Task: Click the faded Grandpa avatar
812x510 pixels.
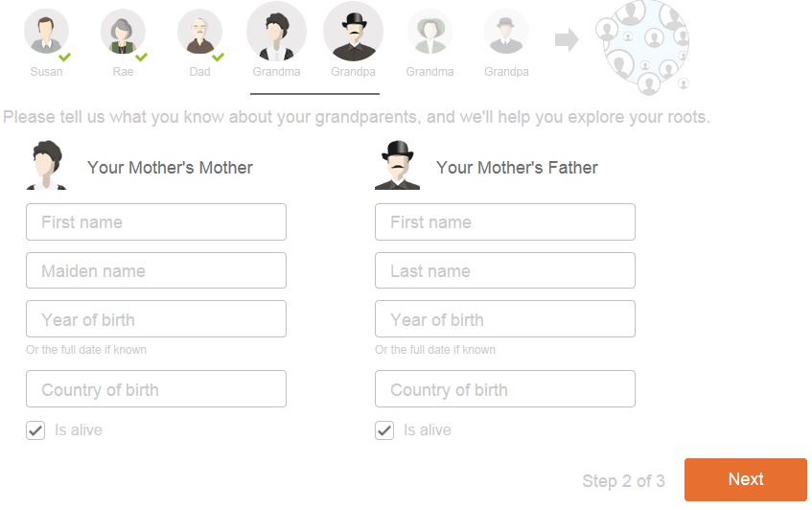Action: [x=506, y=33]
